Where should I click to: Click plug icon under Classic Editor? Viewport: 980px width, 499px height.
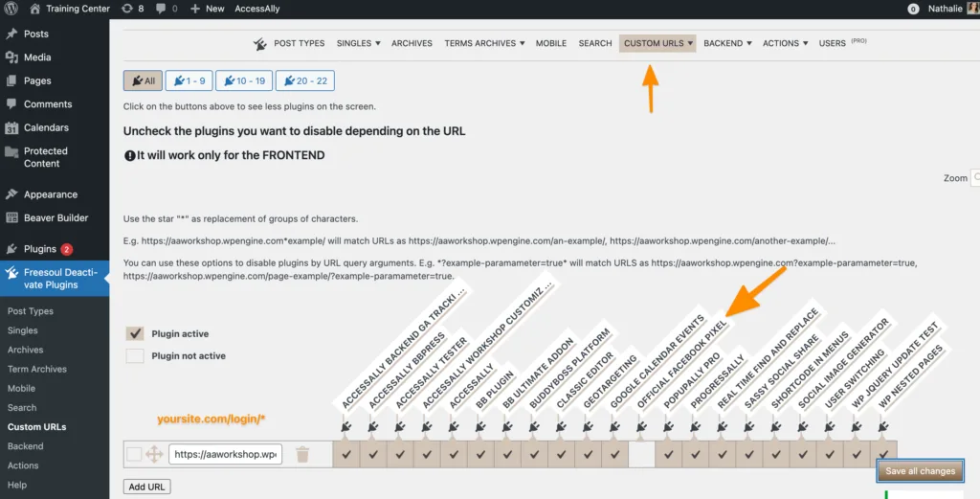(x=561, y=427)
